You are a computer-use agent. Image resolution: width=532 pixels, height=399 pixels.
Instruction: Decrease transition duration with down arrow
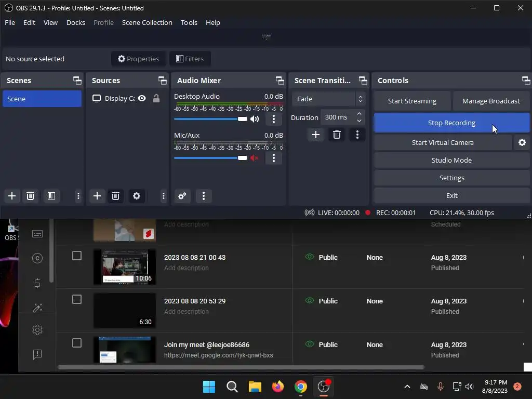point(359,121)
